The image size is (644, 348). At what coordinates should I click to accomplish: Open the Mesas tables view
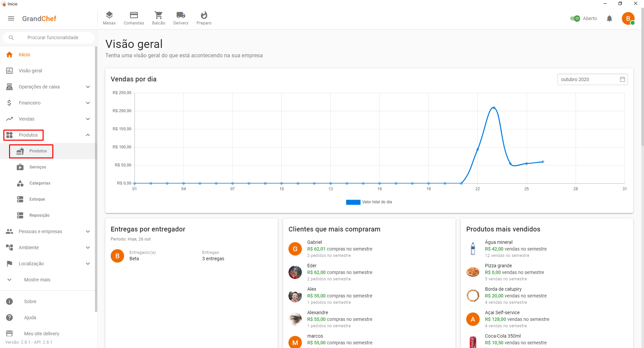109,18
